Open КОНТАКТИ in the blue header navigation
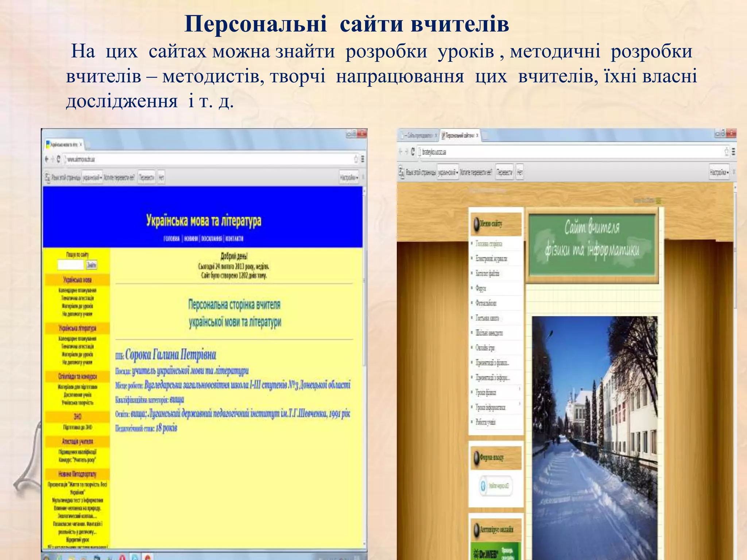 tap(235, 239)
